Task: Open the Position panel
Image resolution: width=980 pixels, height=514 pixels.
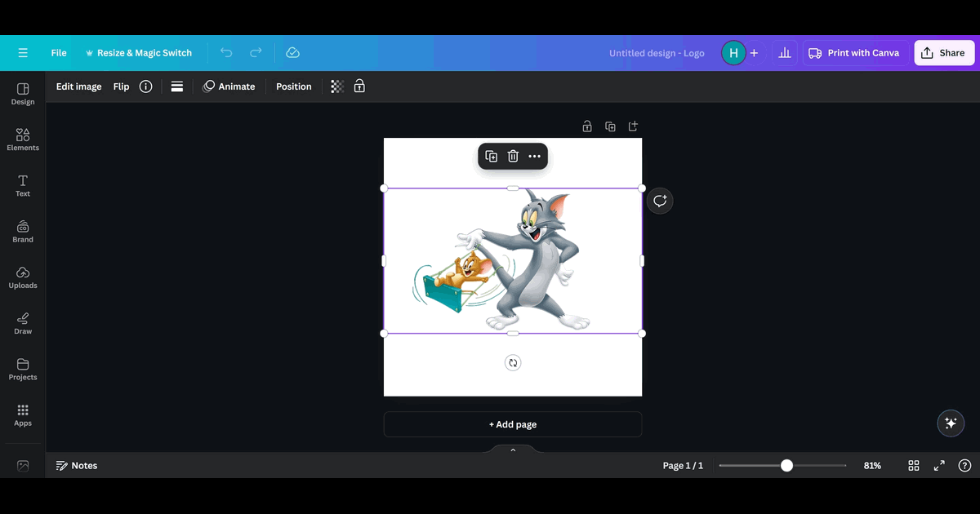Action: point(294,86)
